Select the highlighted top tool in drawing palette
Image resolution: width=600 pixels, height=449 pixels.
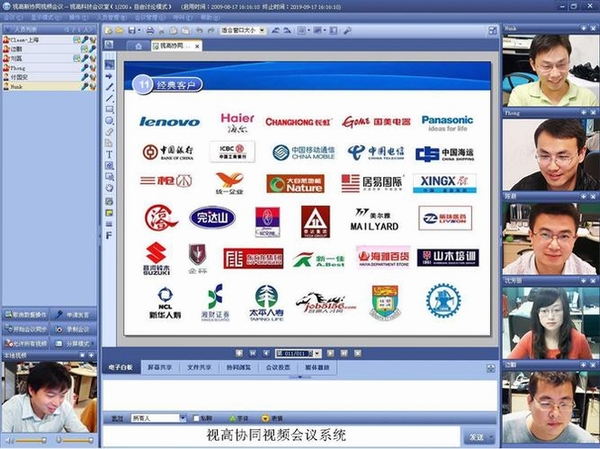click(x=109, y=65)
